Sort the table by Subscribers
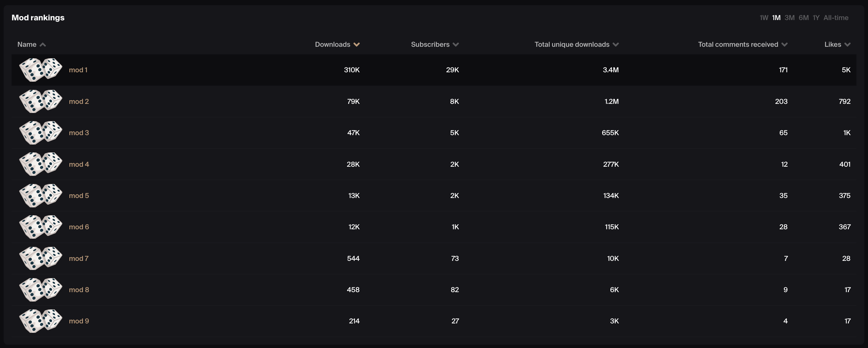Viewport: 868px width, 348px height. (x=435, y=44)
